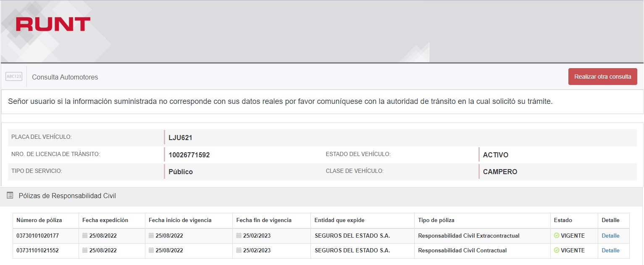Click the list icon beside Pólizas de Responsabilidad Civil
This screenshot has height=265, width=644.
click(x=10, y=196)
